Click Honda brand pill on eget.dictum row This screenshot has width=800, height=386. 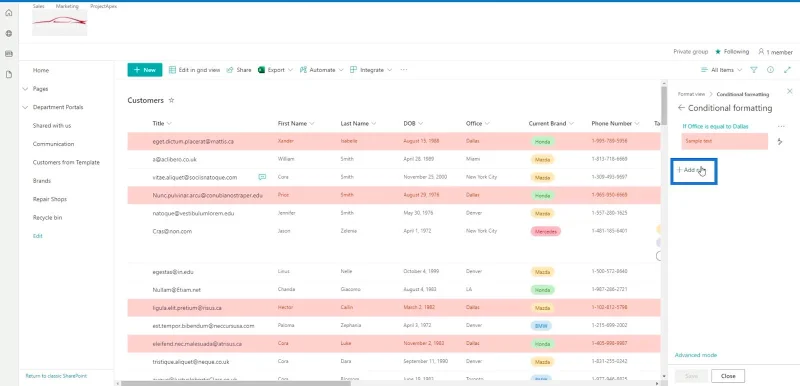[x=542, y=141]
